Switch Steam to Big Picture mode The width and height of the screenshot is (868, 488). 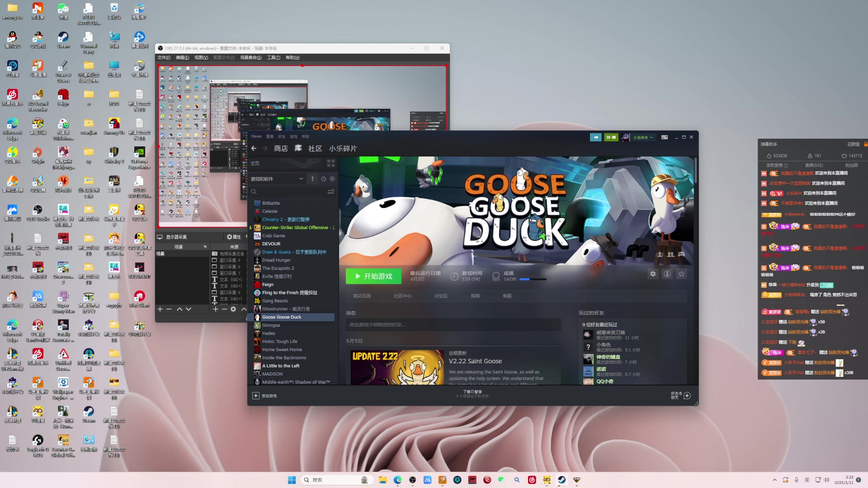(665, 137)
